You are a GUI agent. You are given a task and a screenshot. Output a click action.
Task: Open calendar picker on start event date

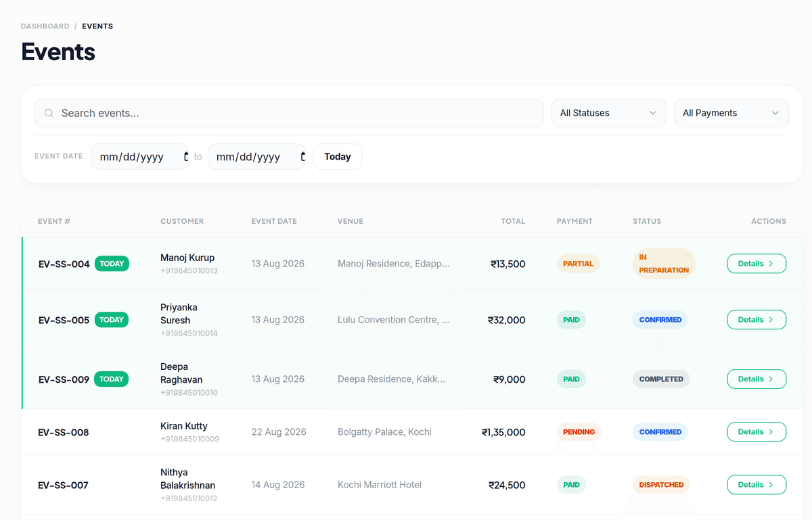pos(186,157)
